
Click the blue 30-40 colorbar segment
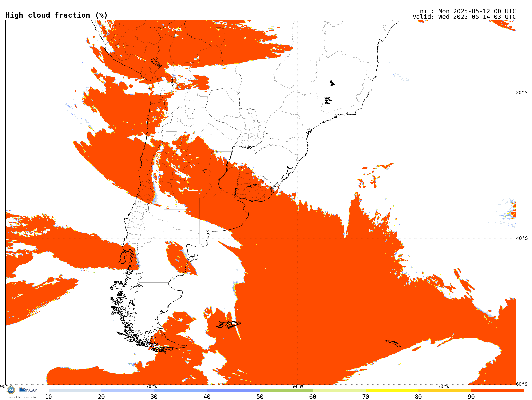(x=181, y=391)
